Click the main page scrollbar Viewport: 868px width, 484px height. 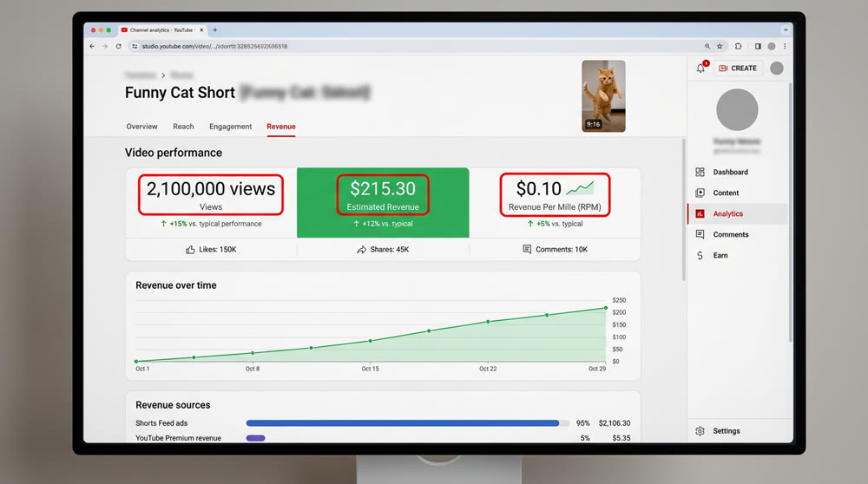(684, 210)
